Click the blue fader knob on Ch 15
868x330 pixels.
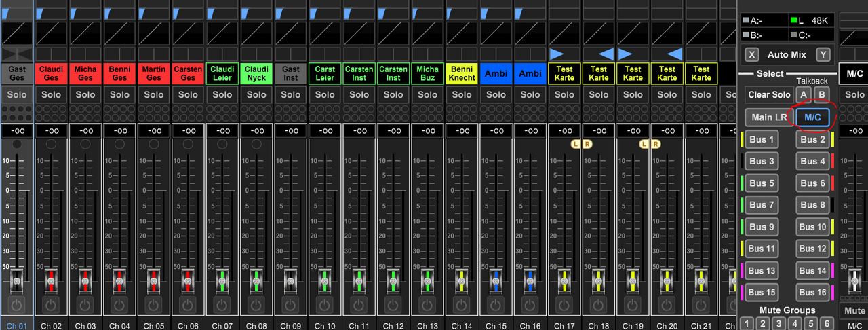coord(496,280)
